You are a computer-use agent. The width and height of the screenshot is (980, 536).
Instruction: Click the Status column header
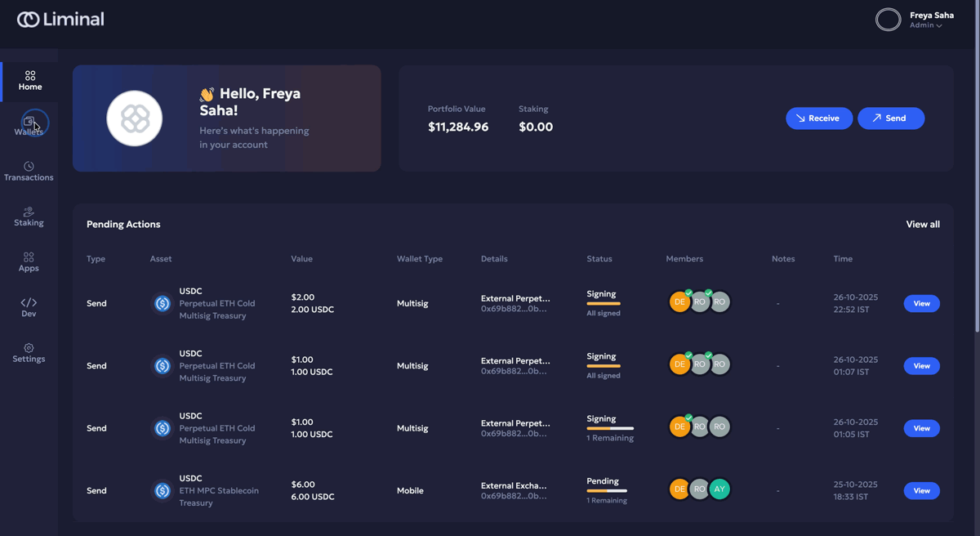pos(599,259)
